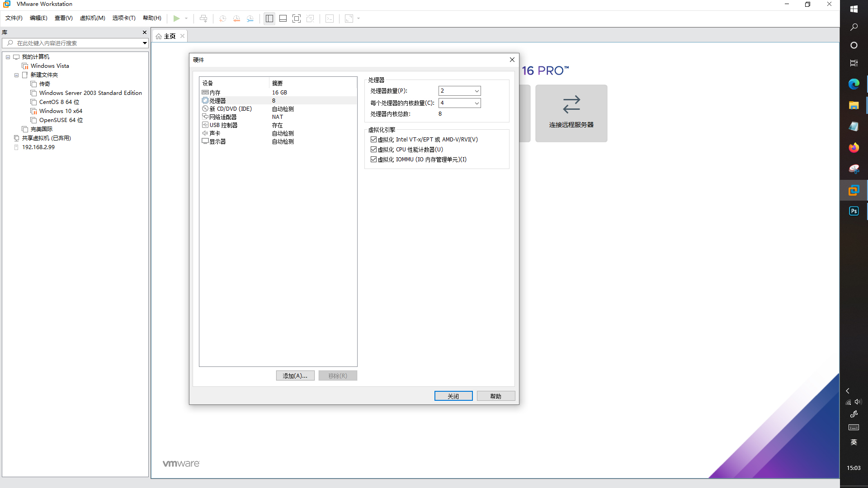Select Windows Vista in the library

click(50, 66)
